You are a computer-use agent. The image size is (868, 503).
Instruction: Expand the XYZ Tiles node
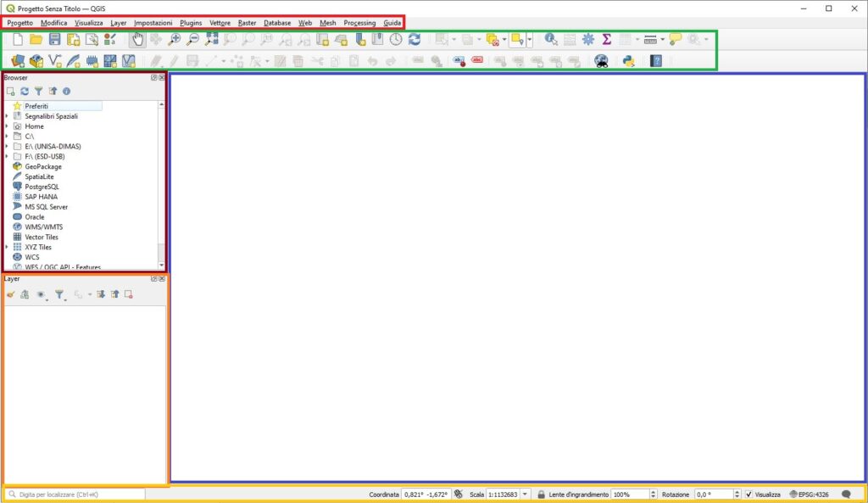7,247
